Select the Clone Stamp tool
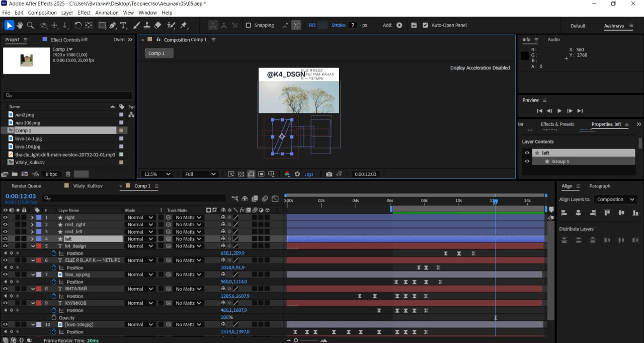The height and width of the screenshot is (343, 644). point(147,25)
